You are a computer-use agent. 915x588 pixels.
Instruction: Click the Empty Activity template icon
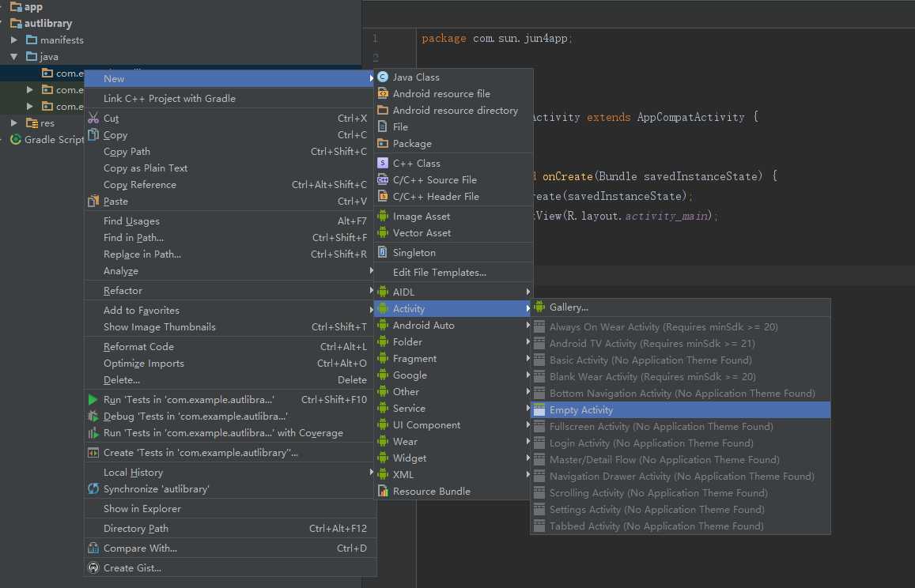pos(539,410)
